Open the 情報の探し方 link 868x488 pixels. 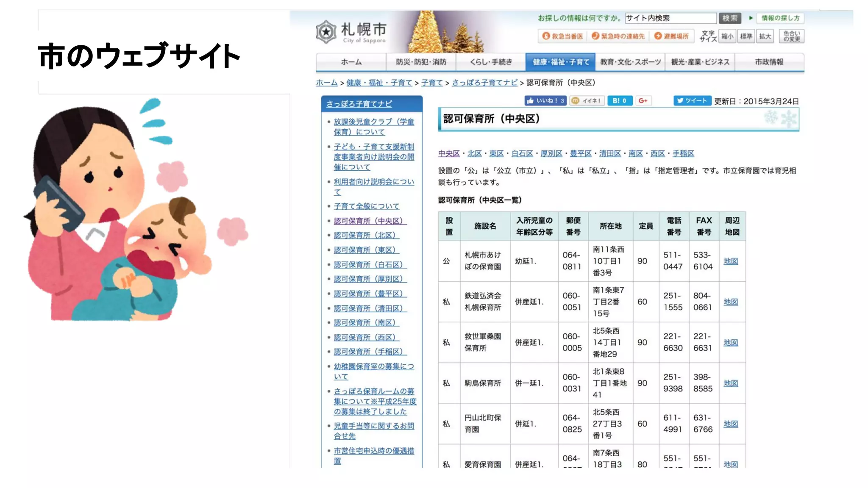click(x=780, y=18)
